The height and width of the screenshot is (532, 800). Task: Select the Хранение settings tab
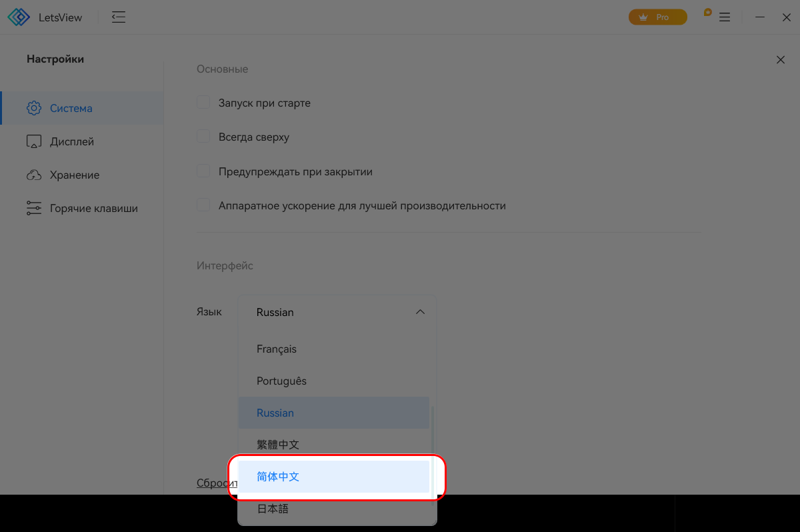point(82,175)
